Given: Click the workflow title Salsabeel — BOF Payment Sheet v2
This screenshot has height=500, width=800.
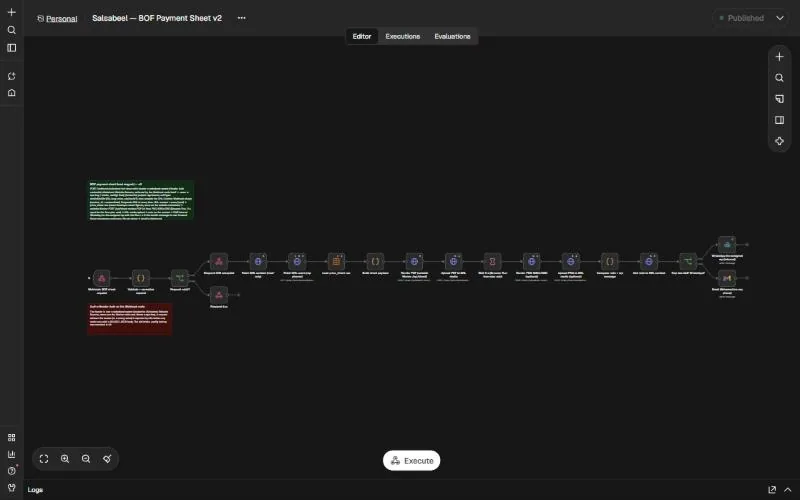Looking at the screenshot, I should [x=157, y=18].
